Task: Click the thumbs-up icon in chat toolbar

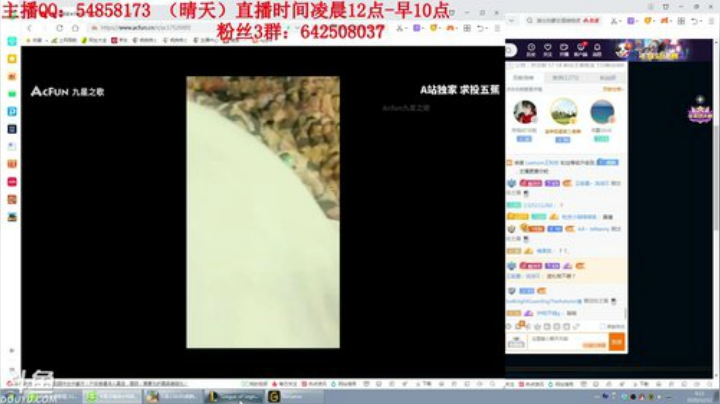Action: click(537, 326)
